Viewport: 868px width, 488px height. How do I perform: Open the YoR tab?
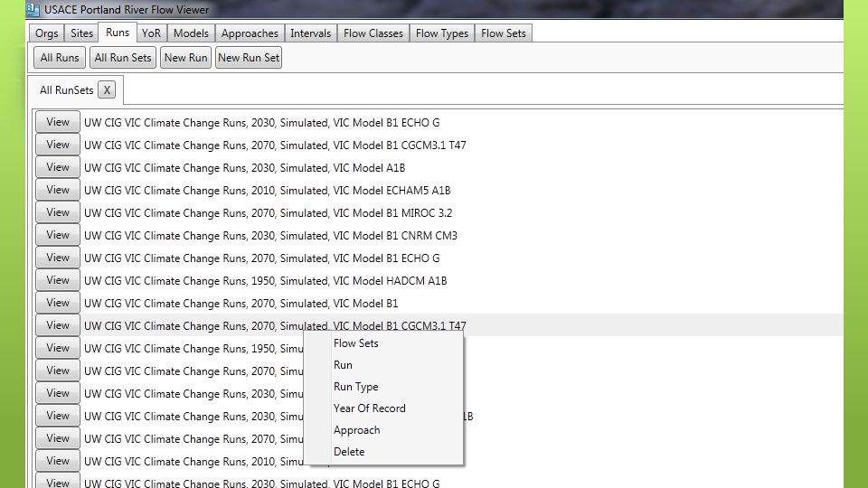[151, 33]
